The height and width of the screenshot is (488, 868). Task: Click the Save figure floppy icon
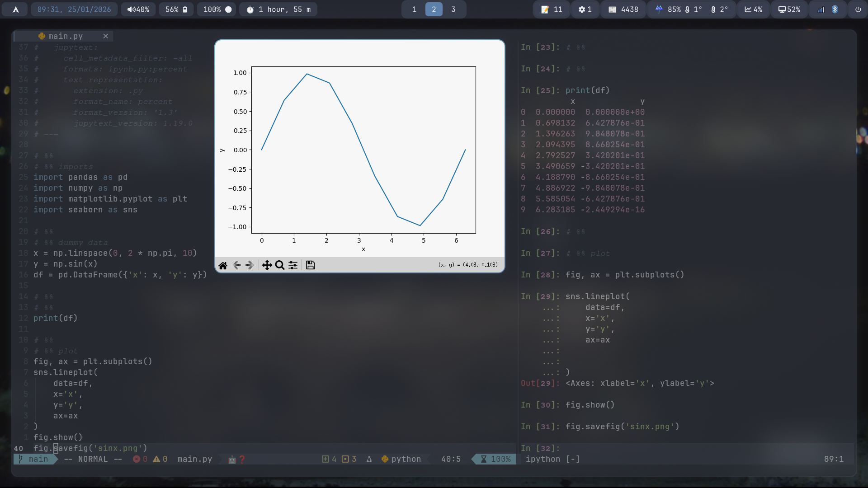point(311,265)
